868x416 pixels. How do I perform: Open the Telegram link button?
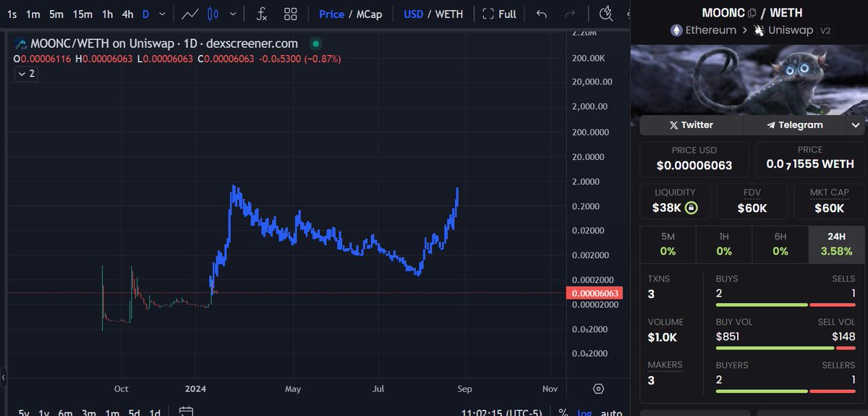(x=794, y=125)
